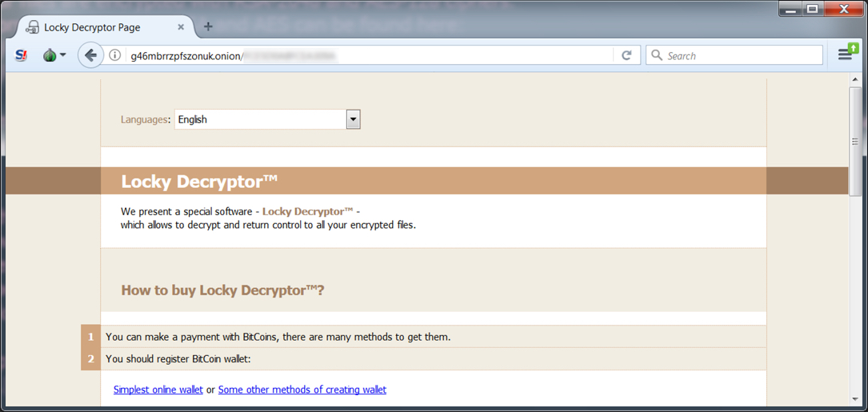Viewport: 868px width, 412px height.
Task: Click the scrollbar up arrow
Action: tap(855, 81)
